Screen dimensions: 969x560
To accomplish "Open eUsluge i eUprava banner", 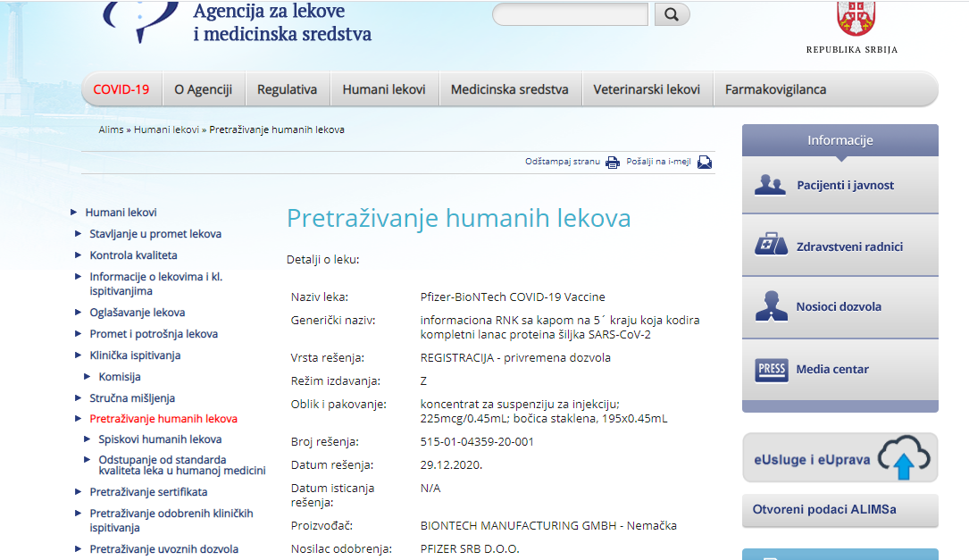I will (840, 458).
